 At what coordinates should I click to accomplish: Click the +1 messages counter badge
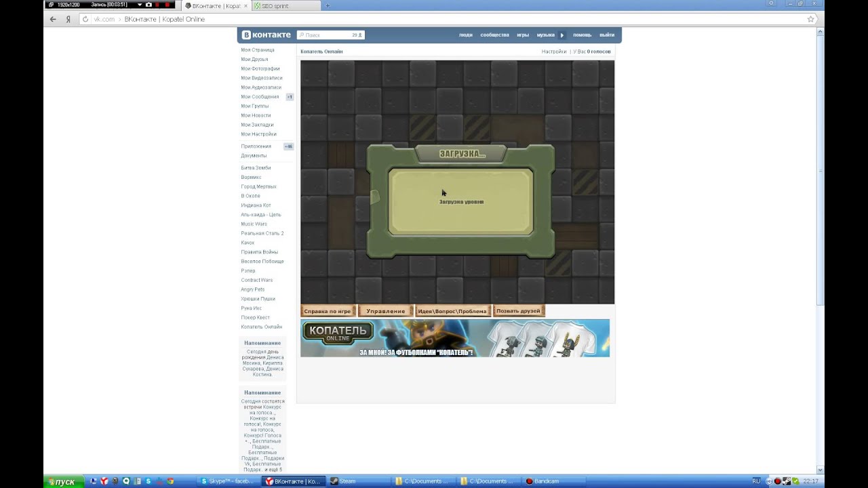[x=290, y=97]
